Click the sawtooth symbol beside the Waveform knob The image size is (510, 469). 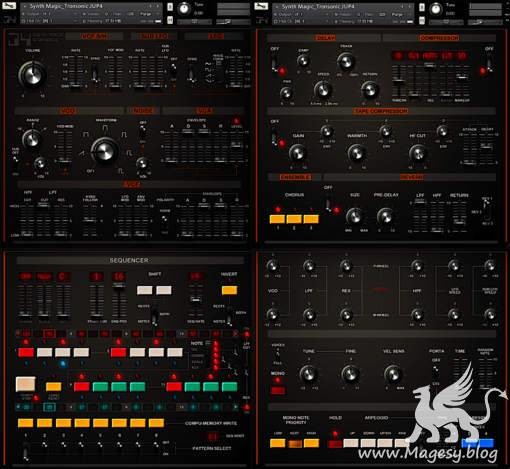tap(82, 153)
